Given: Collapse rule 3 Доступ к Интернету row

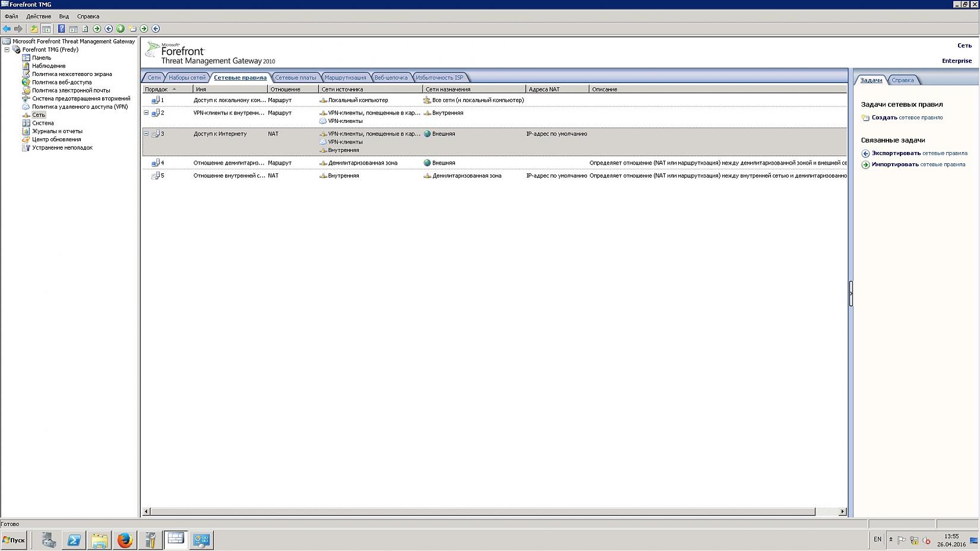Looking at the screenshot, I should (146, 134).
